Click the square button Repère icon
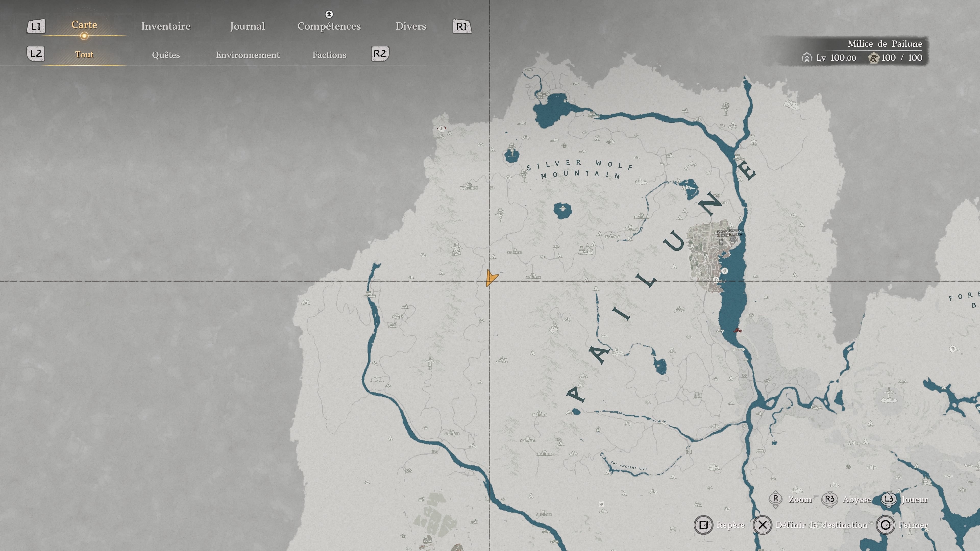This screenshot has width=980, height=551. click(703, 525)
